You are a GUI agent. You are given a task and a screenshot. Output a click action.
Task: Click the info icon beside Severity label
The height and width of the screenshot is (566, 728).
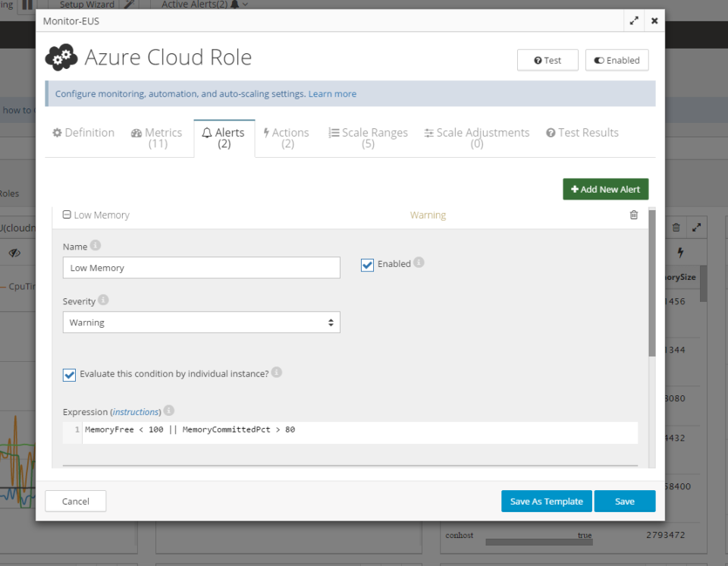[x=104, y=300]
